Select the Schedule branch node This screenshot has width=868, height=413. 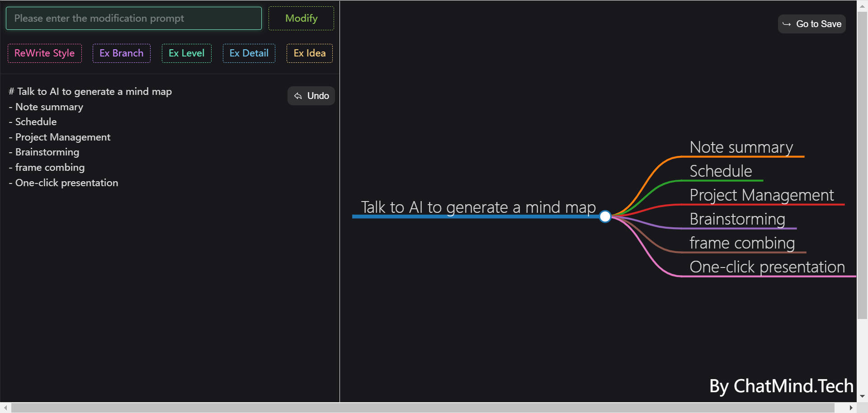[x=720, y=171]
